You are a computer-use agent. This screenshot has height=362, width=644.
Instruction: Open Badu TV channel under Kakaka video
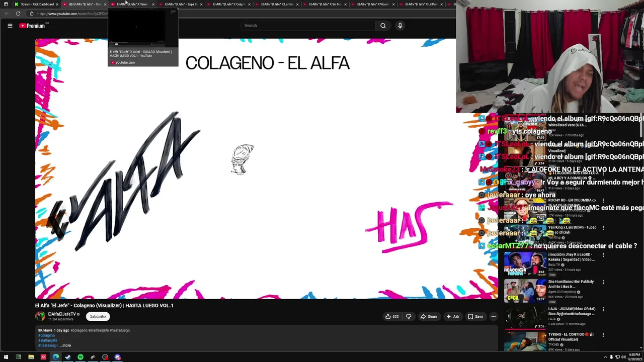(x=554, y=265)
